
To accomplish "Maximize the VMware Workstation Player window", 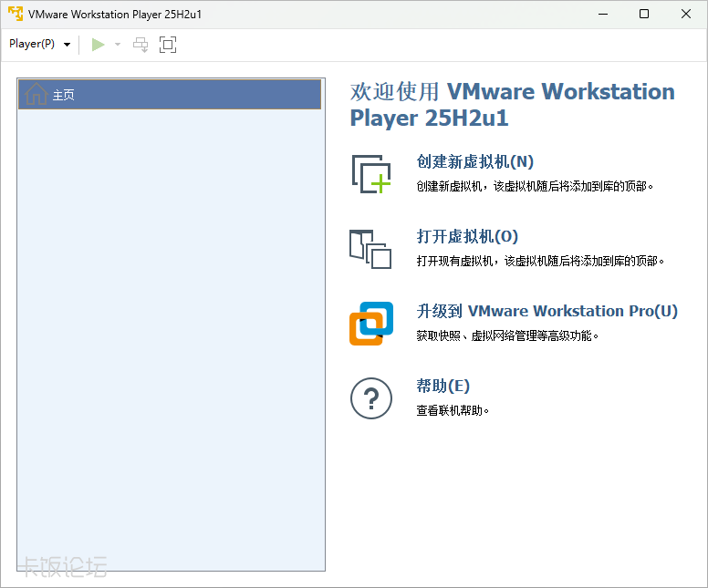I will [x=644, y=14].
